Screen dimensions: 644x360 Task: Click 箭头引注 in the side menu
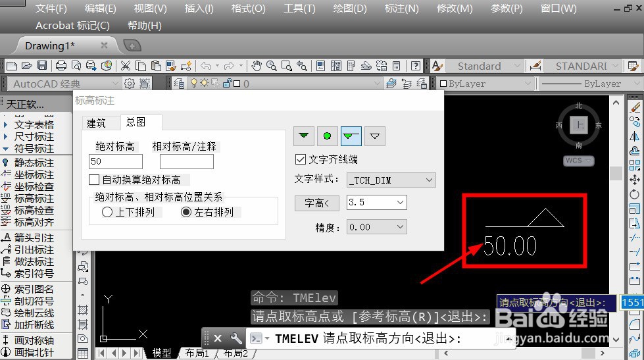34,238
